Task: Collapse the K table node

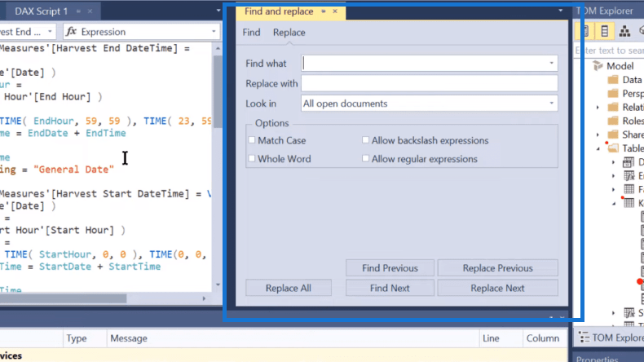Action: tap(614, 204)
